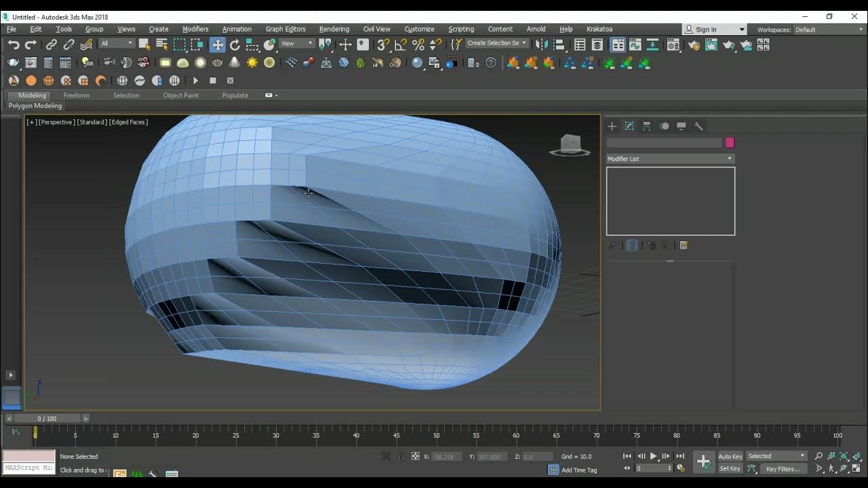Open the Mirror tool
The image size is (868, 488).
541,45
